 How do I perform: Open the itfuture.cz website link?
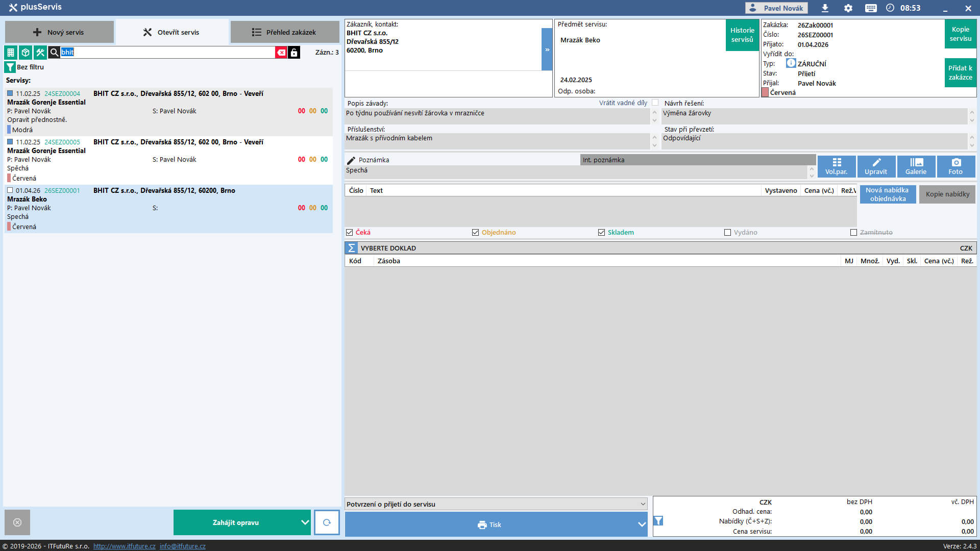coord(124,546)
